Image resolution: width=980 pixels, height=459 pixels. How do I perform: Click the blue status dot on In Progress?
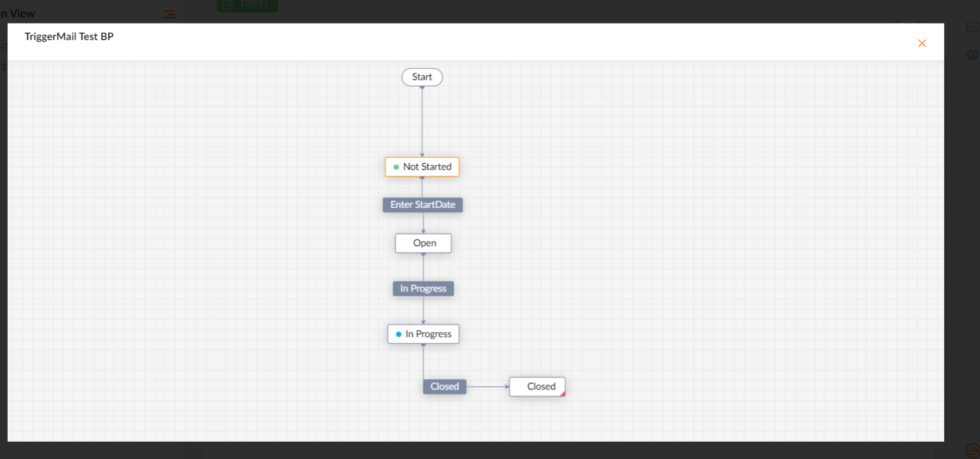click(399, 333)
